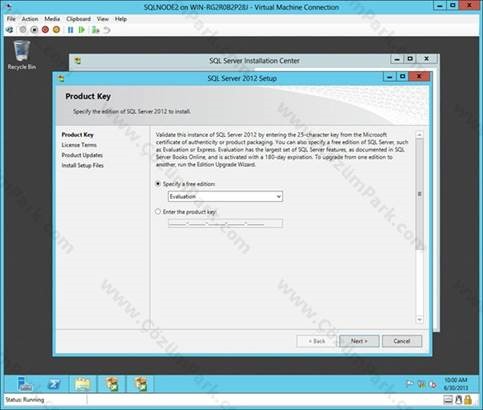Launch PowerShell from the taskbar
Image resolution: width=483 pixels, height=410 pixels.
click(x=54, y=384)
